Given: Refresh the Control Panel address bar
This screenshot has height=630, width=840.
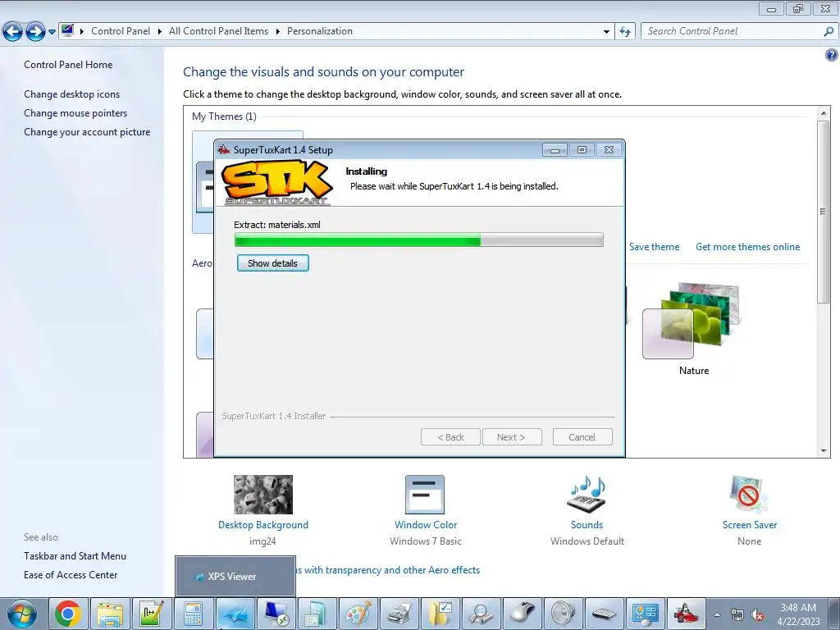Looking at the screenshot, I should (x=624, y=32).
